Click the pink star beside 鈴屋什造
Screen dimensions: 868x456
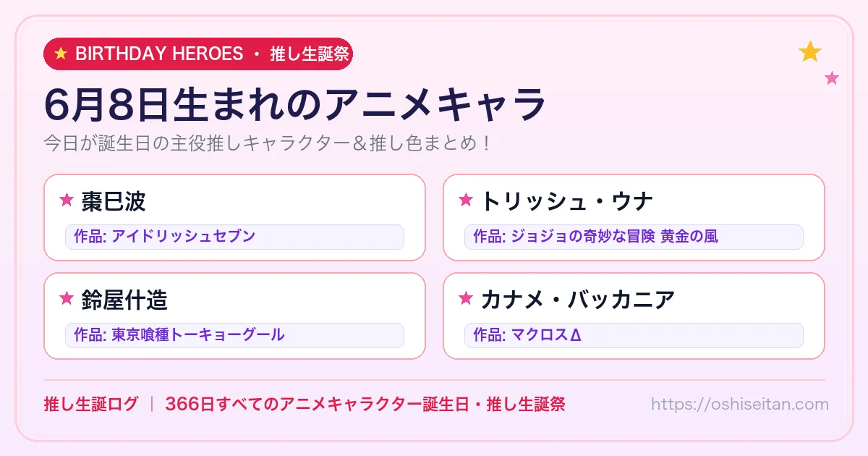click(x=67, y=298)
